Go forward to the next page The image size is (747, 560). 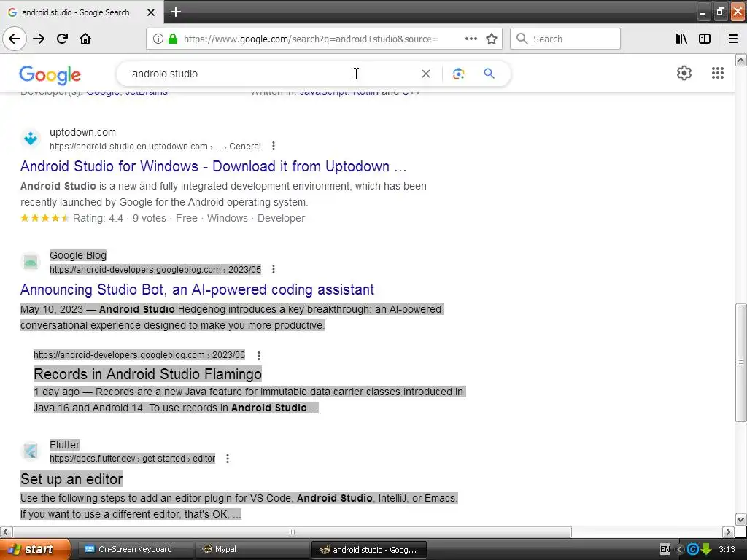[39, 39]
